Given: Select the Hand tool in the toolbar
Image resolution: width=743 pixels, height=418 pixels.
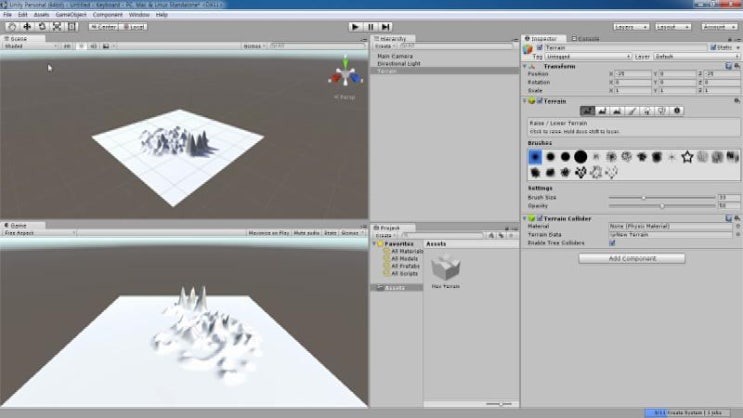Looking at the screenshot, I should click(x=12, y=27).
